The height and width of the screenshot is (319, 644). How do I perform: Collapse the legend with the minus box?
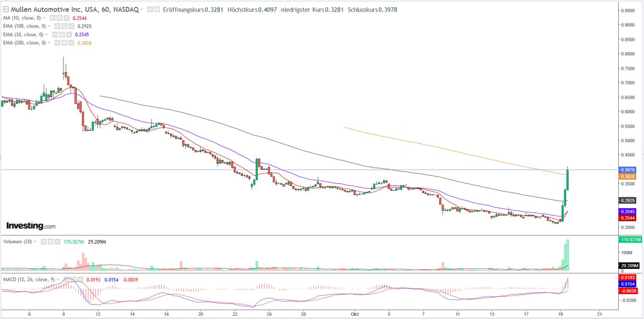pos(6,10)
